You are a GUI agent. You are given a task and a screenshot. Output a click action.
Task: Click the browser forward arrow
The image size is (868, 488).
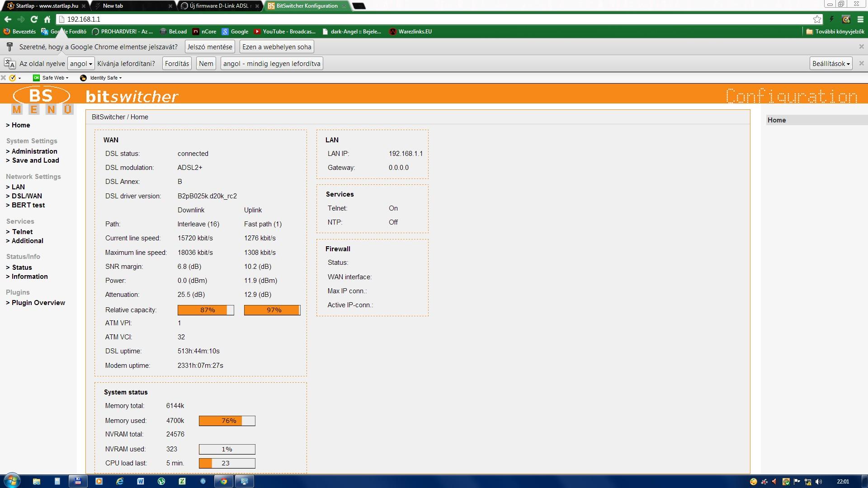pos(21,19)
